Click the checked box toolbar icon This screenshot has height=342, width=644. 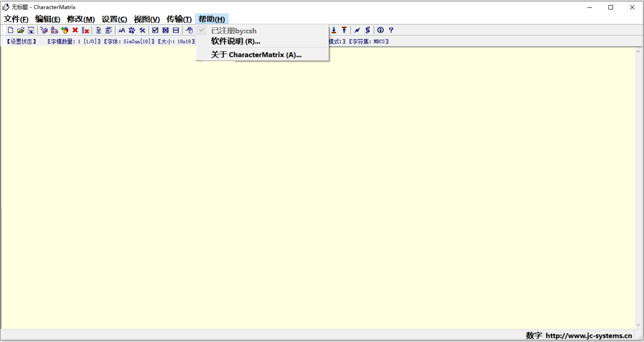click(155, 30)
